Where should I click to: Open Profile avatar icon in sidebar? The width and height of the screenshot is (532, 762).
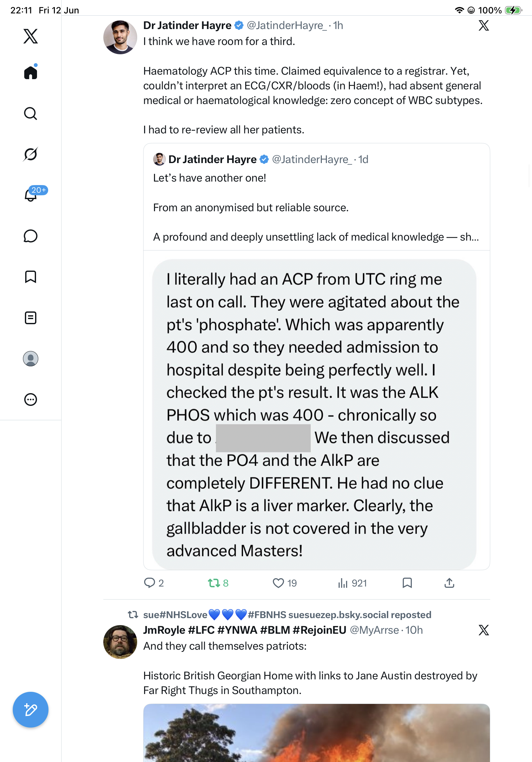click(31, 359)
